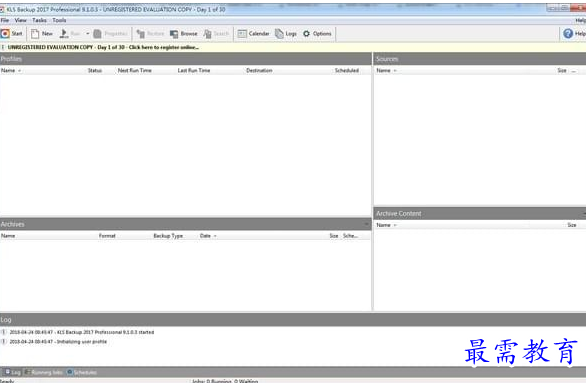Sort Profiles by Status column

pyautogui.click(x=95, y=70)
